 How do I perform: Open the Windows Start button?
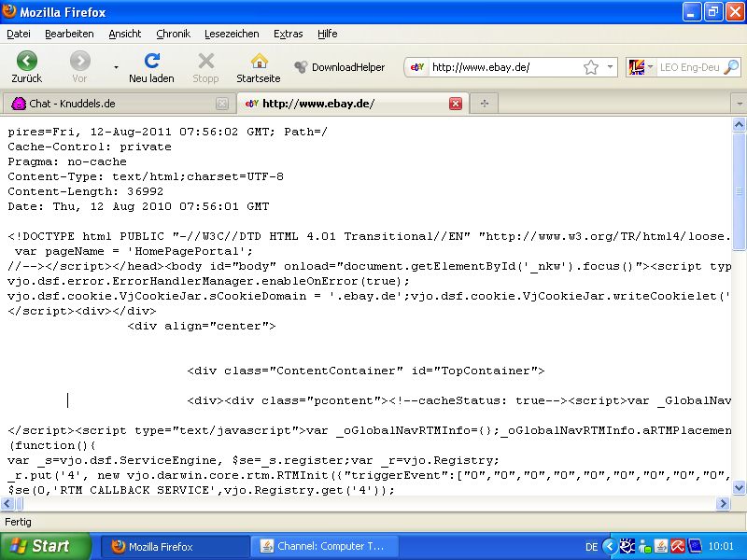click(46, 546)
